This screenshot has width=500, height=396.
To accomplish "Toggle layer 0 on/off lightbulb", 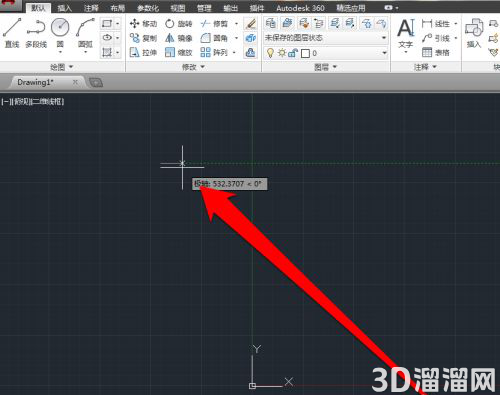I will tap(270, 53).
